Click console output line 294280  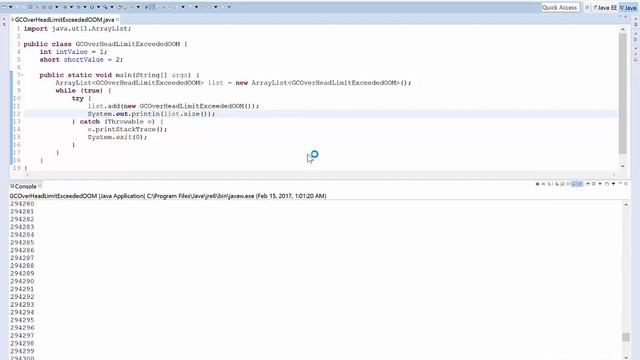coord(22,204)
